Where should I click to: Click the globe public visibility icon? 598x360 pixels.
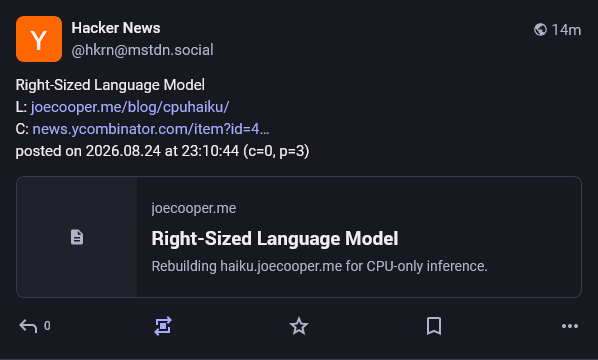(x=540, y=29)
